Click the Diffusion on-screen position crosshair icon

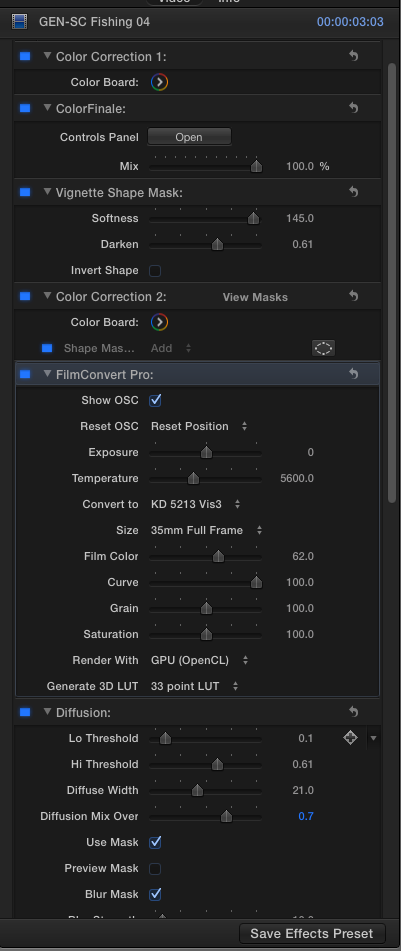(350, 738)
